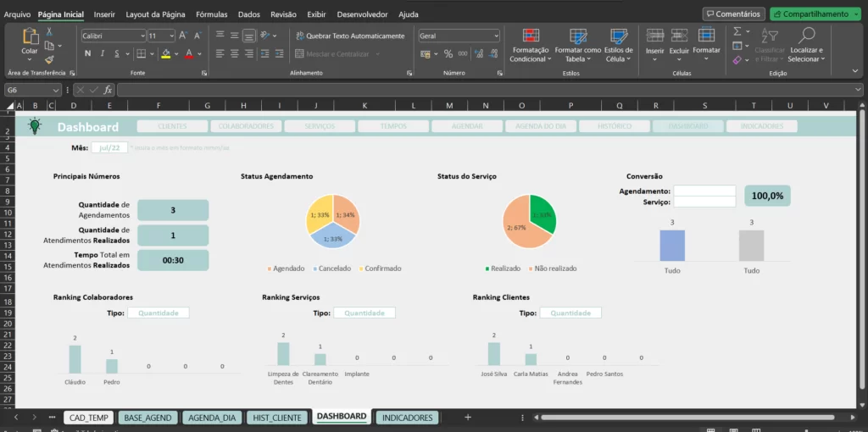
Task: Click the Formatar cells icon
Action: (706, 36)
